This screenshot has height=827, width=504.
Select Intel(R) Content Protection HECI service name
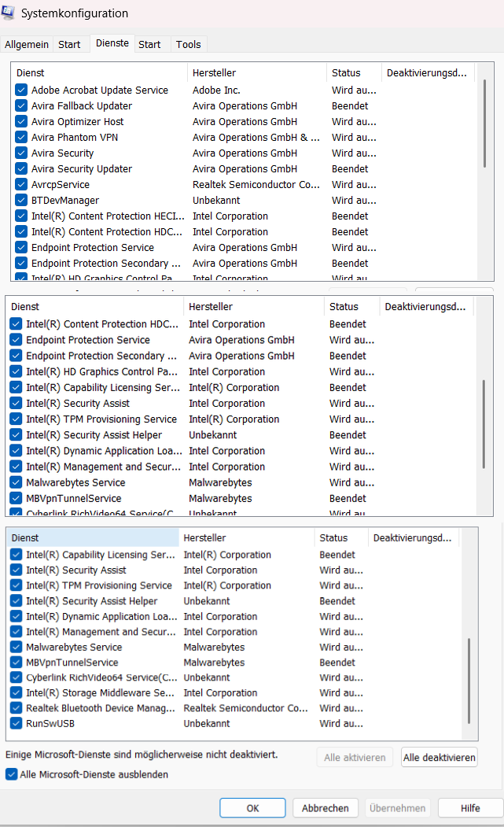point(108,216)
